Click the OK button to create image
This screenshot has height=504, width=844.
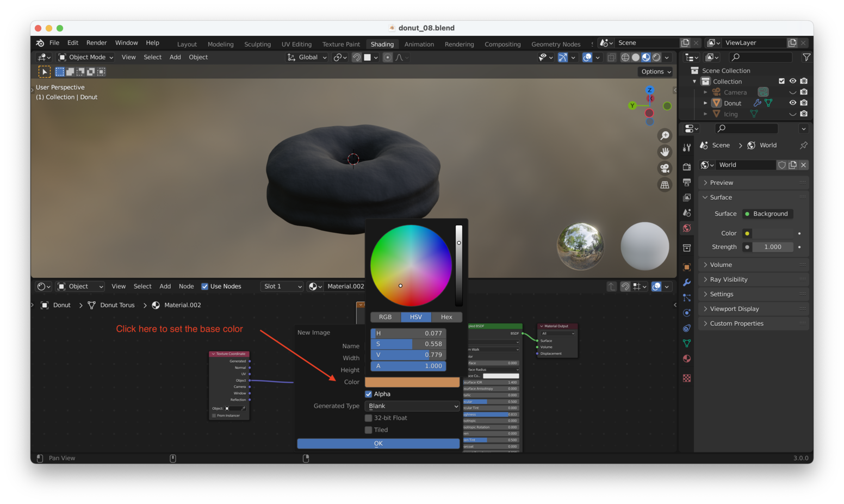pos(378,443)
